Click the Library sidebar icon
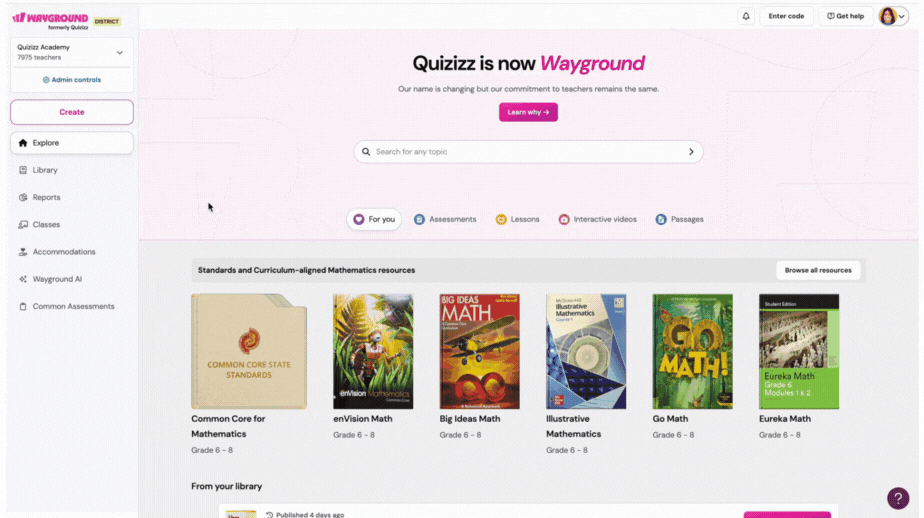Image resolution: width=924 pixels, height=518 pixels. [23, 170]
